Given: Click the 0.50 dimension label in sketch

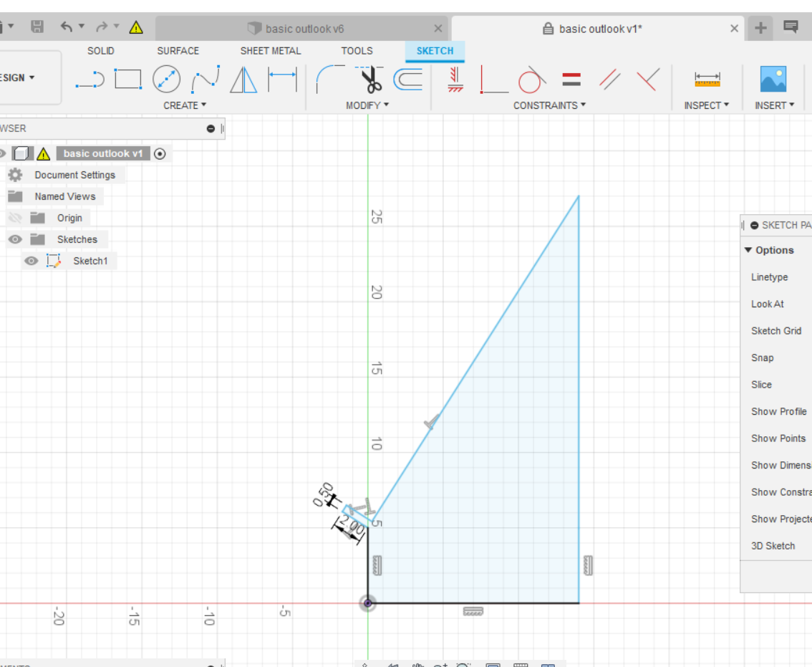Looking at the screenshot, I should pyautogui.click(x=324, y=495).
